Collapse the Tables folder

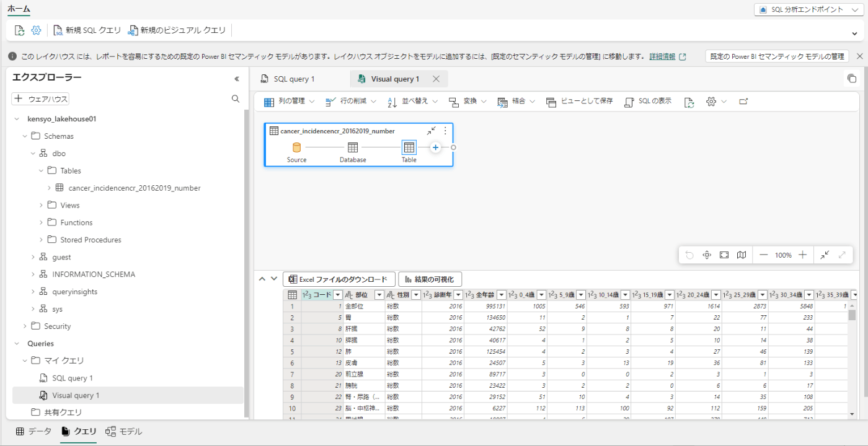pos(42,171)
